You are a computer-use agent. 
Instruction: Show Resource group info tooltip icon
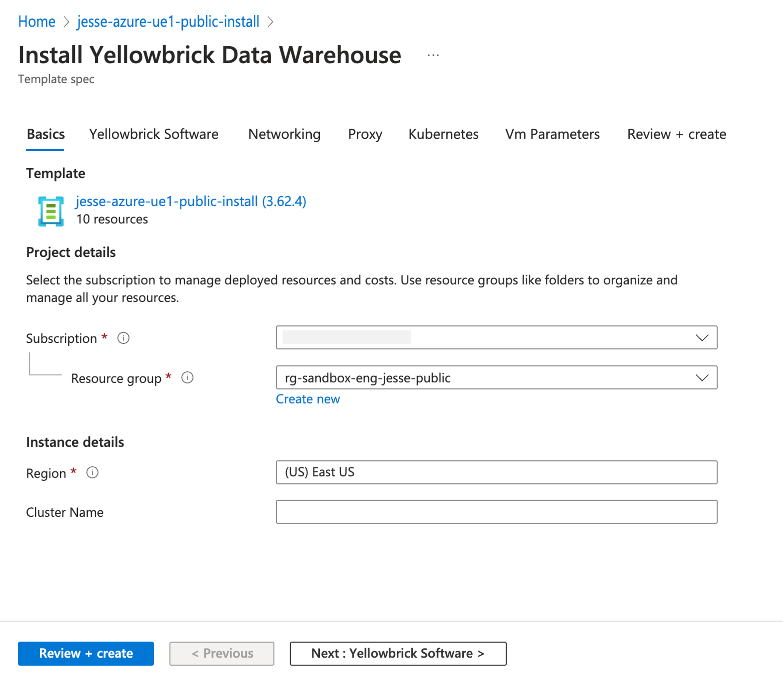click(187, 378)
